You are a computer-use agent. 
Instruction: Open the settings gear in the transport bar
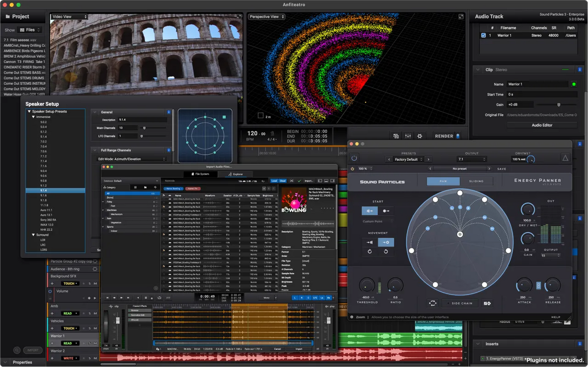[420, 136]
